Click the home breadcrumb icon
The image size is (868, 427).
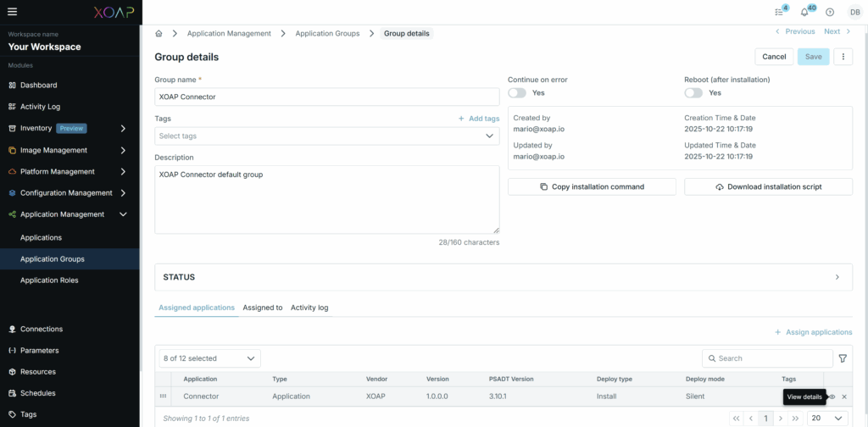click(x=159, y=33)
